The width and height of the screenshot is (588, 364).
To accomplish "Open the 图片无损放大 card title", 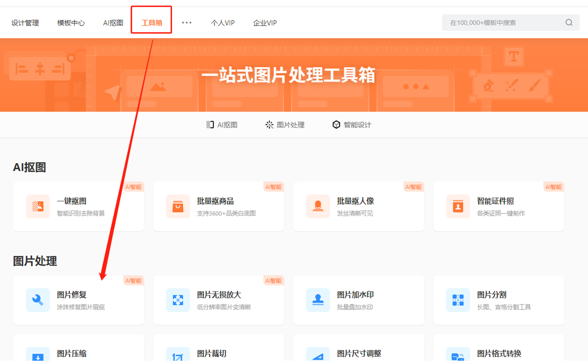I will [219, 295].
